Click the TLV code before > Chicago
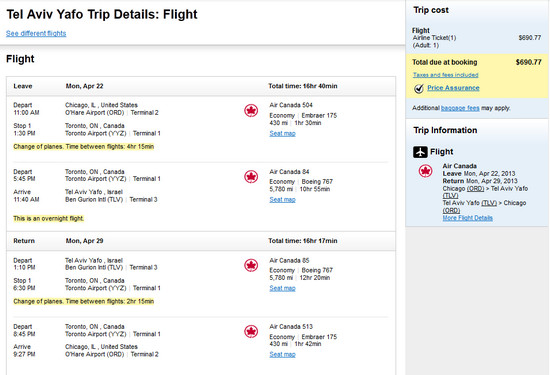The image size is (550, 375). coord(489,203)
